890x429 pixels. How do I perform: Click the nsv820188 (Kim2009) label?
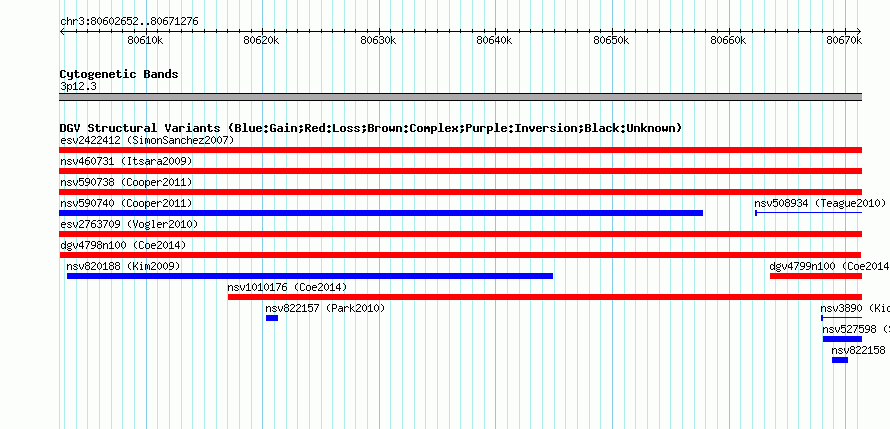[x=123, y=266]
